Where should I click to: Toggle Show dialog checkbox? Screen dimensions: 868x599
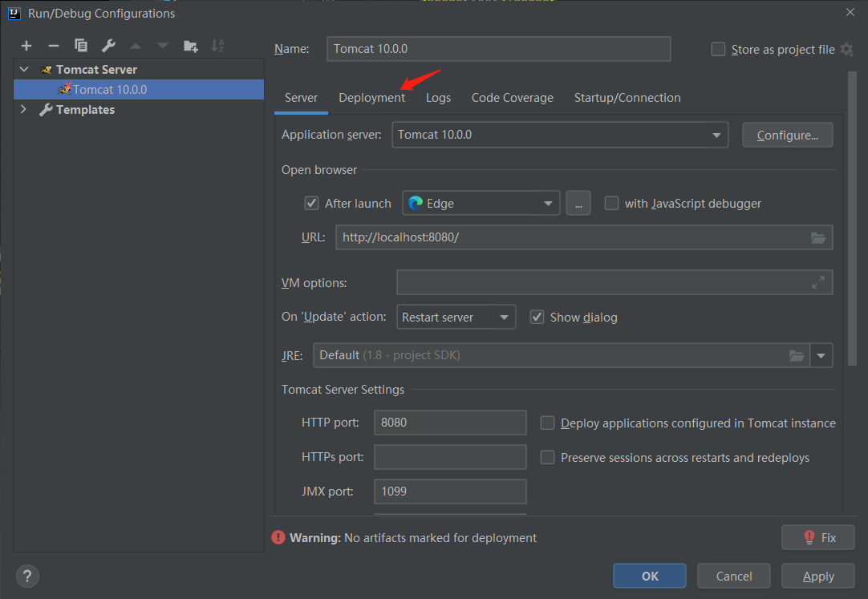click(x=537, y=317)
